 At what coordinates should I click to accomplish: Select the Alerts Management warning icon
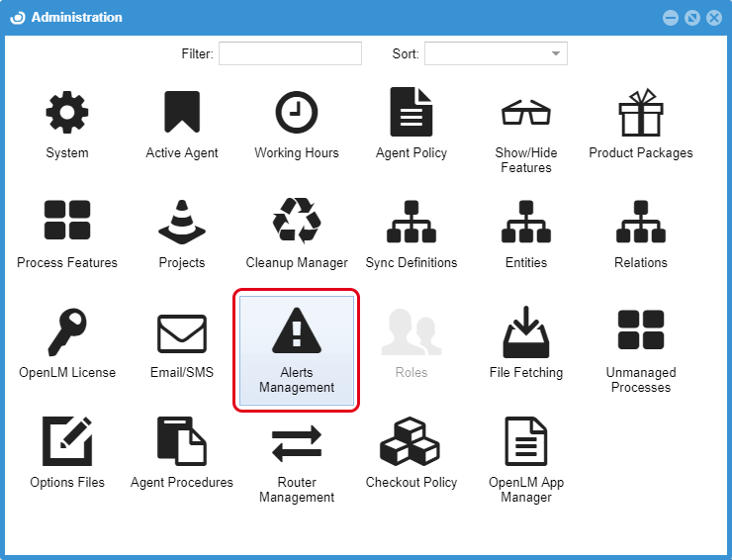pyautogui.click(x=297, y=332)
